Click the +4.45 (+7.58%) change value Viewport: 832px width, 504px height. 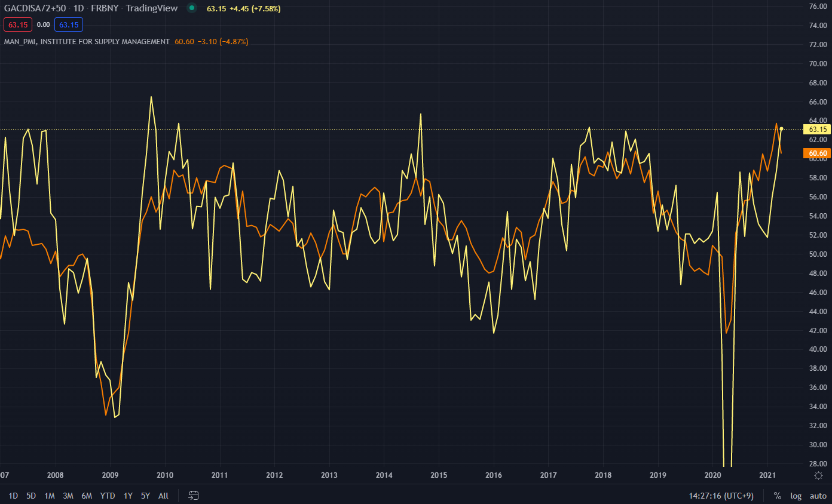pos(255,8)
